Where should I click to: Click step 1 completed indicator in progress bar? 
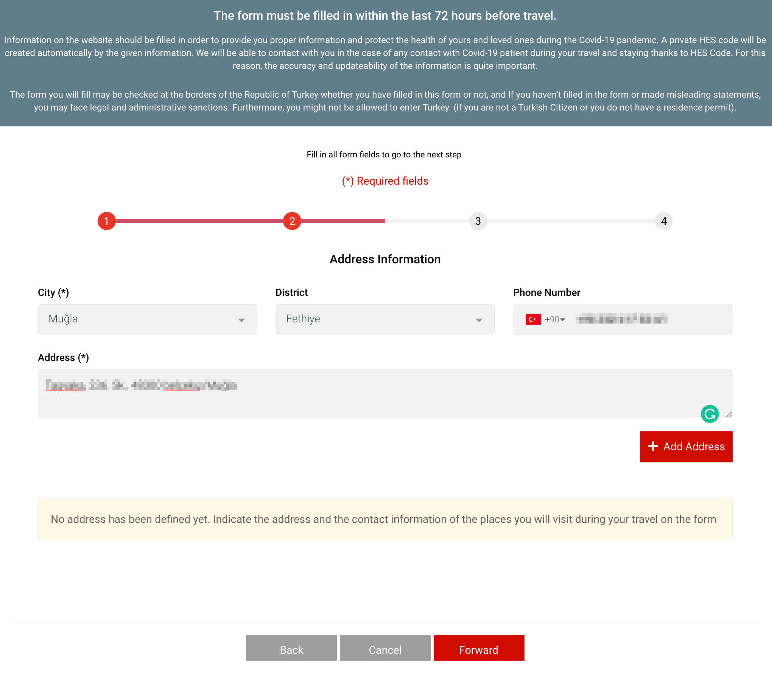(x=106, y=220)
